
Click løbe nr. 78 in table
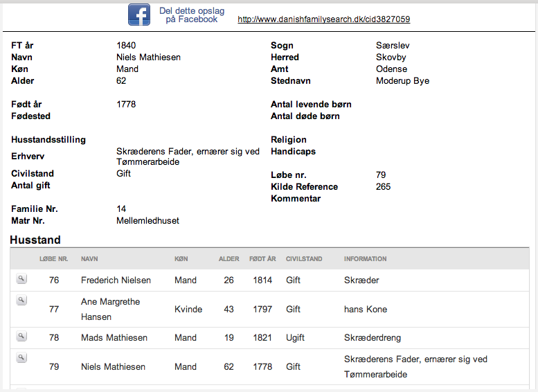click(54, 337)
